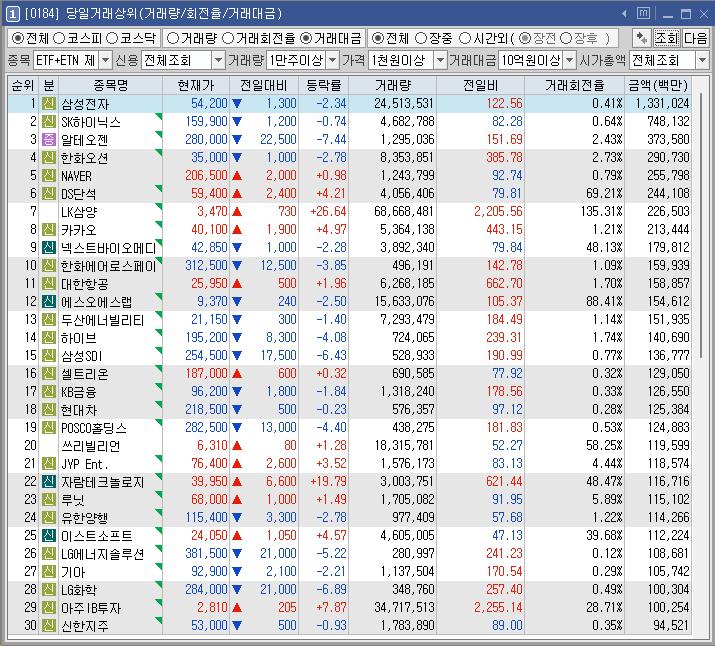Select the 거래량 ranking radio button
715x646 pixels.
(x=172, y=38)
